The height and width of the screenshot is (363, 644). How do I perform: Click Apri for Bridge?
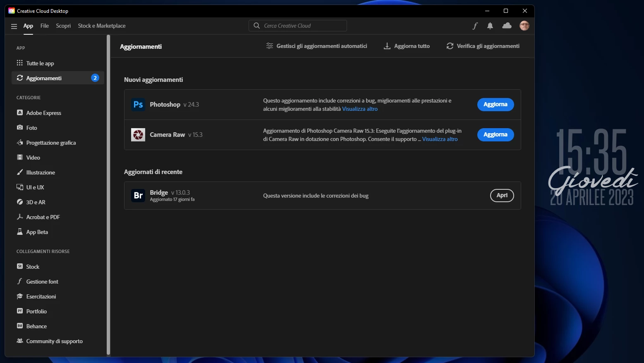click(x=502, y=196)
